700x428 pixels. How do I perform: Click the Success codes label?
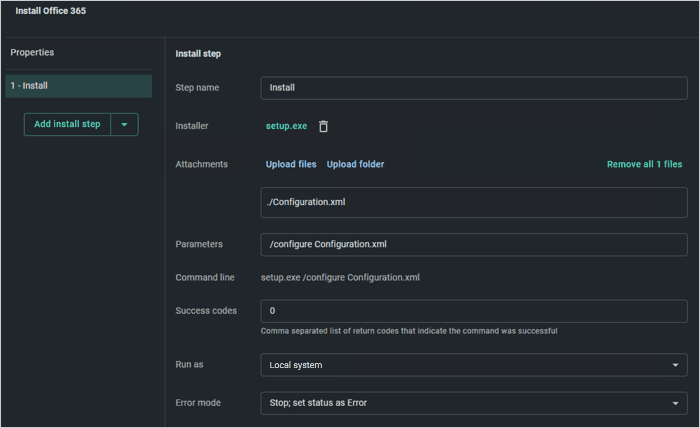pyautogui.click(x=206, y=311)
